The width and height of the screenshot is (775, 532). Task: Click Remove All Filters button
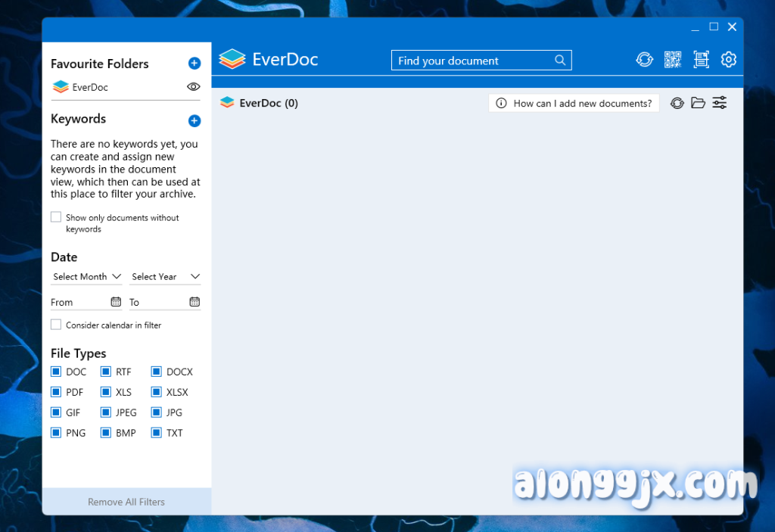point(126,502)
